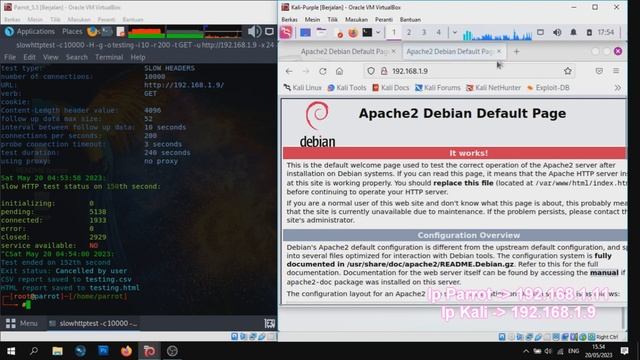Image resolution: width=640 pixels, height=360 pixels.
Task: Open Kali notifications bell icon
Action: point(573,32)
